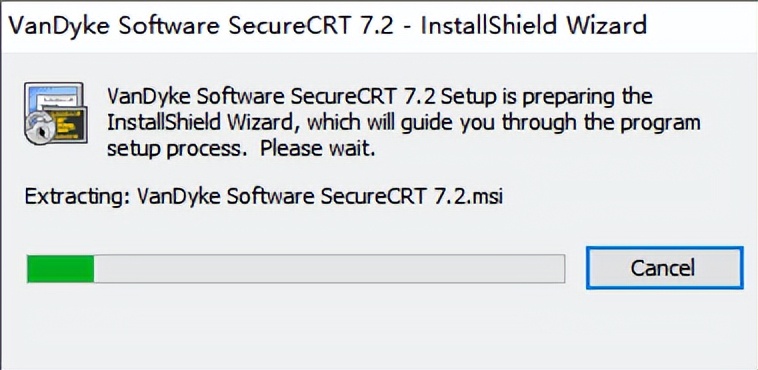Image resolution: width=758 pixels, height=370 pixels.
Task: Click the words 'setup process' in the message
Action: (x=174, y=150)
